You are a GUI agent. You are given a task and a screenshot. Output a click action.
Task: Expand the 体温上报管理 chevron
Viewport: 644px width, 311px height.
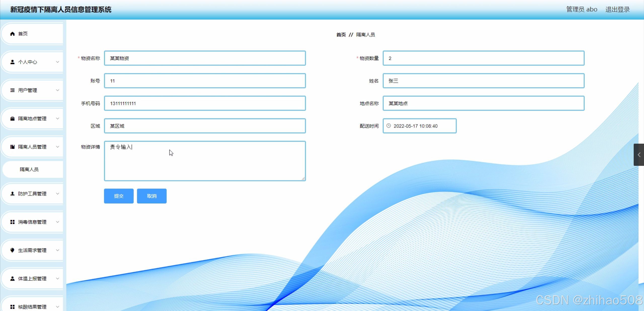57,278
